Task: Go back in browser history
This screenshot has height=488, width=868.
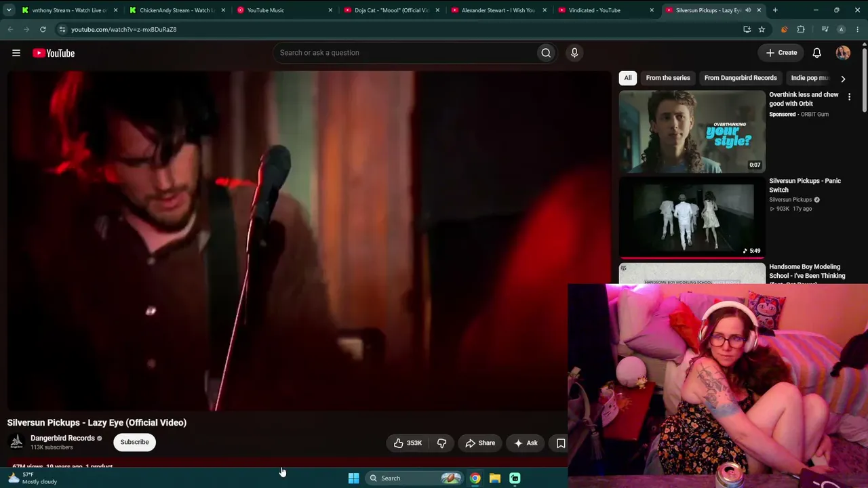Action: 10,29
